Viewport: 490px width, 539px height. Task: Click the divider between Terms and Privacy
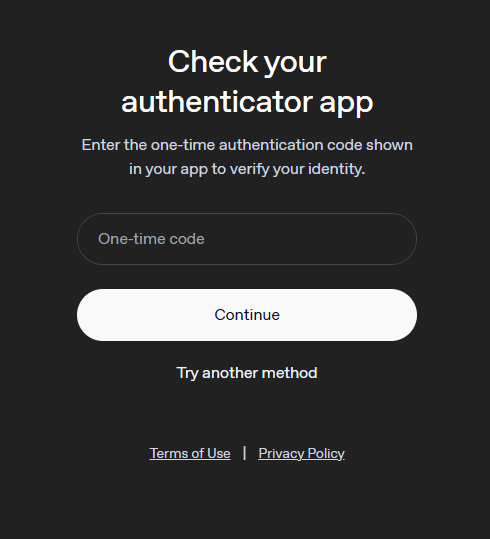pos(244,453)
